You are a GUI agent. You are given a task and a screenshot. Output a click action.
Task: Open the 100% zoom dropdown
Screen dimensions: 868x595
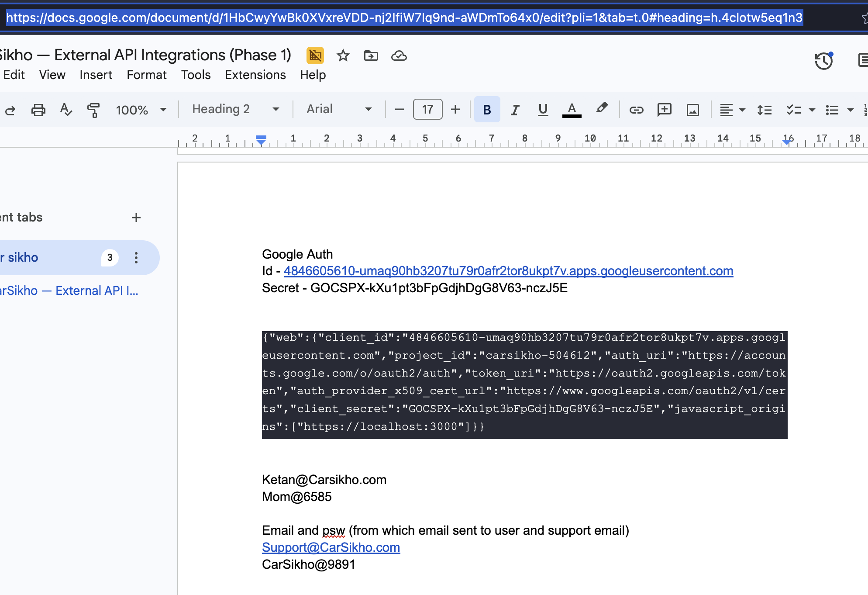tap(141, 110)
